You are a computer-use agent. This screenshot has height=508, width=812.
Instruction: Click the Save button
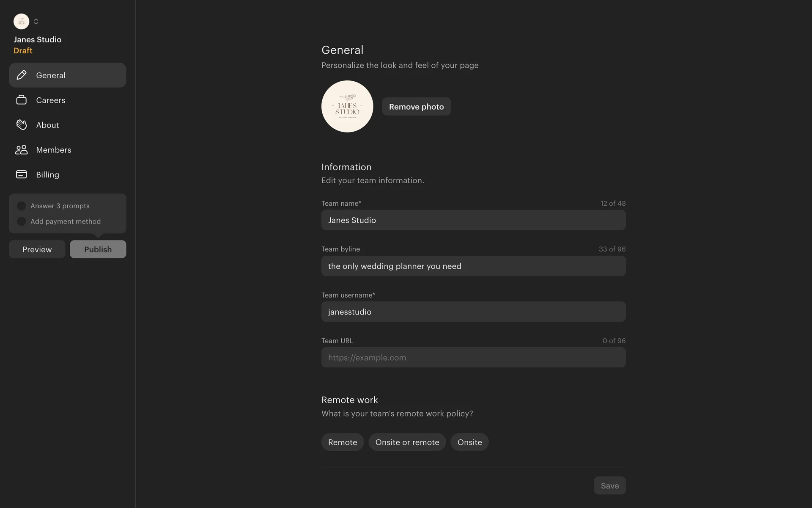click(x=609, y=486)
